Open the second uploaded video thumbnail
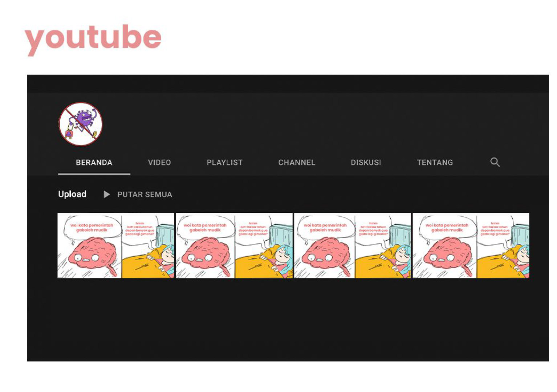The image size is (557, 392). (234, 246)
